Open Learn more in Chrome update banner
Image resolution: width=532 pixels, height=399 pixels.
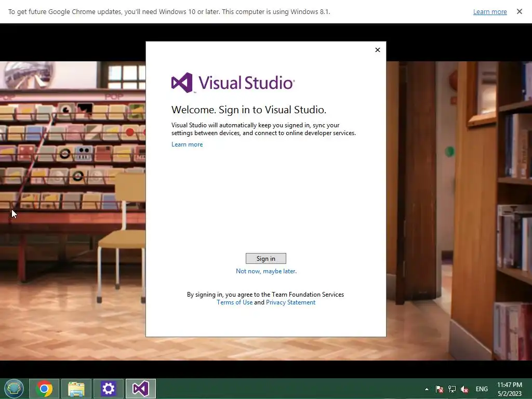coord(489,12)
